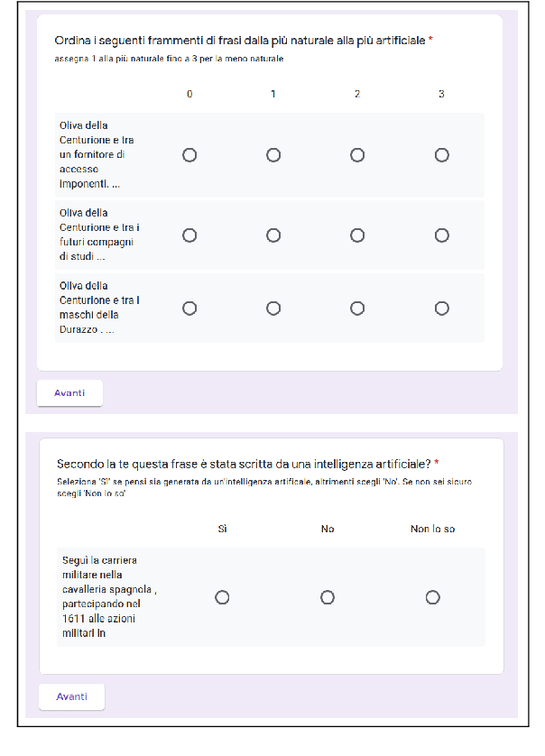545x756 pixels.
Task: Choose 'No' for the AI-written sentence question
Action: (328, 597)
